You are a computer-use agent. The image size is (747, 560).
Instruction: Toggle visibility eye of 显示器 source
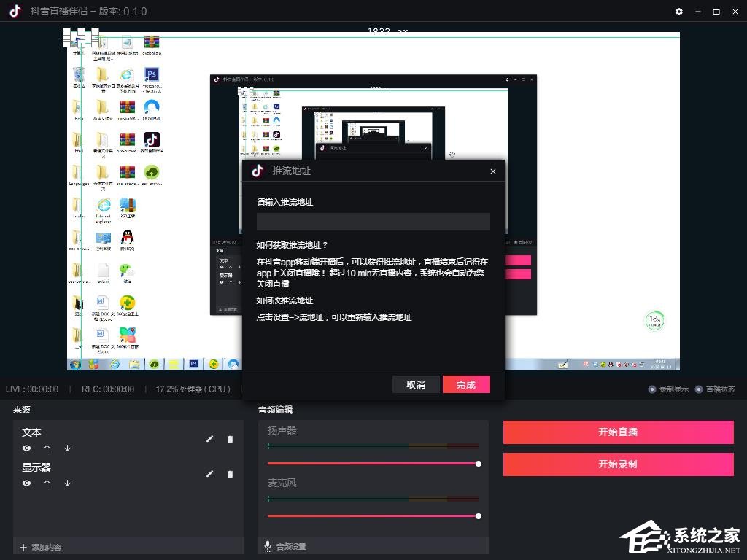(27, 483)
